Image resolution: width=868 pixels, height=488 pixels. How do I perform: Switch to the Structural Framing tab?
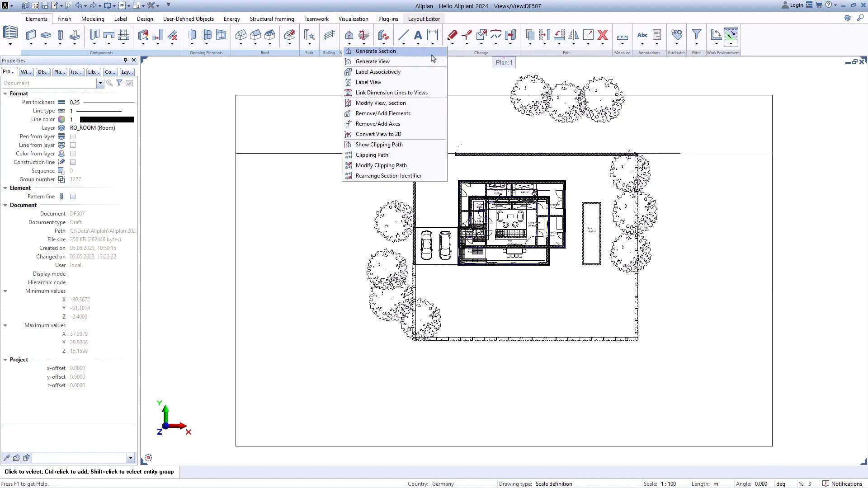272,19
